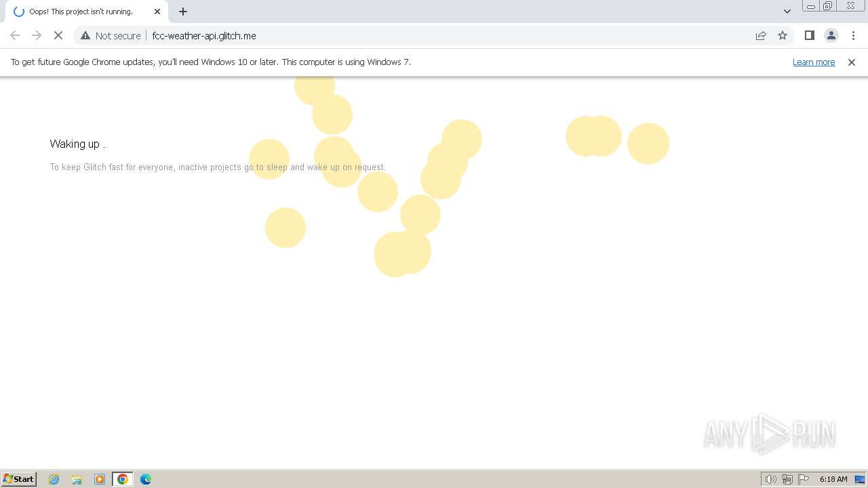
Task: Expand the tab search dropdown arrow
Action: (x=787, y=12)
